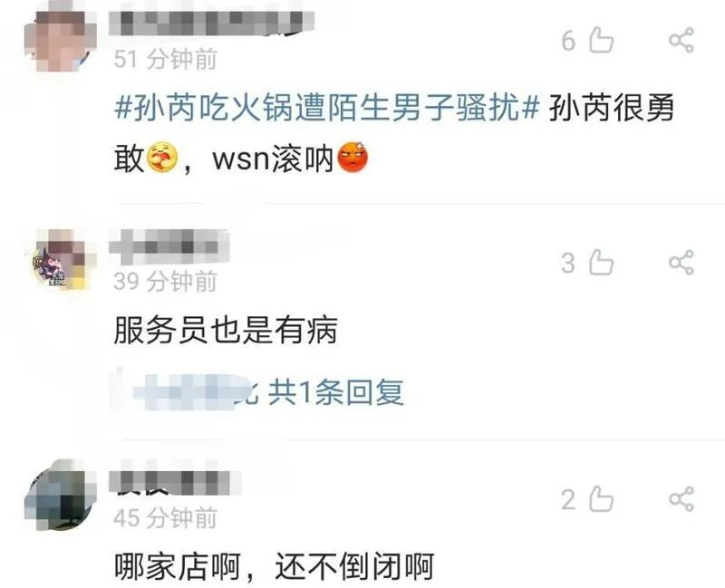Tap the like count 2
Image resolution: width=725 pixels, height=588 pixels.
tap(569, 500)
